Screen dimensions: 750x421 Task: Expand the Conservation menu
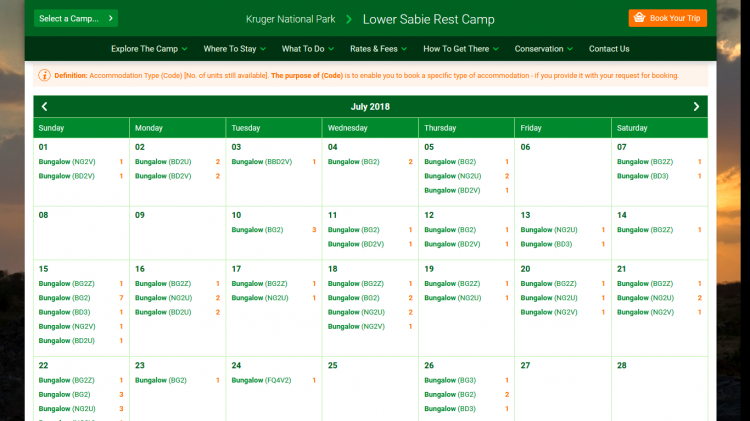coord(543,49)
